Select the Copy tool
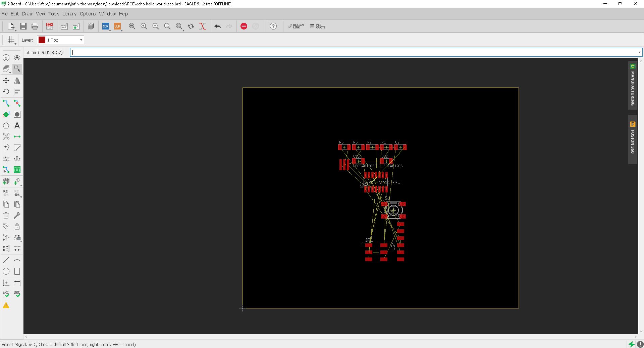 click(x=6, y=204)
